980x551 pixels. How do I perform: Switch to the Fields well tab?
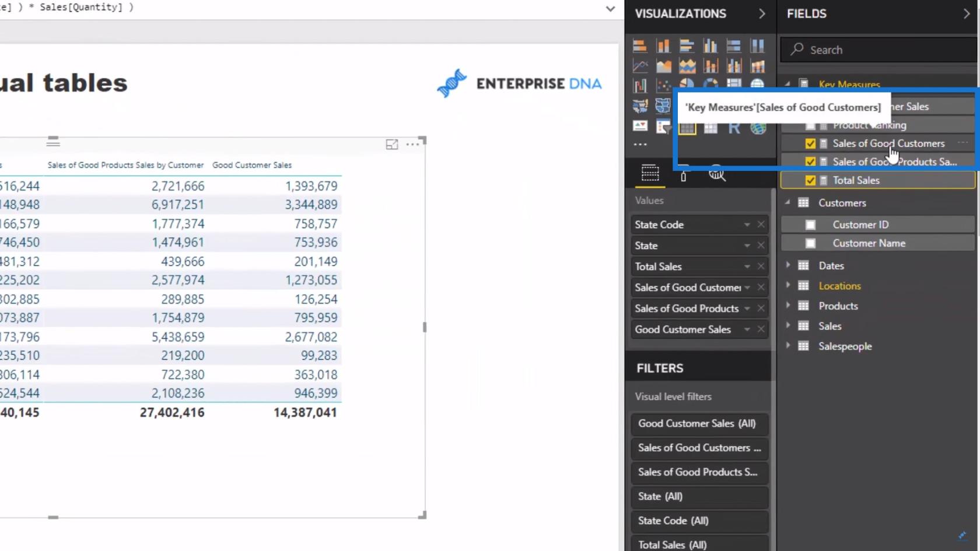coord(650,173)
